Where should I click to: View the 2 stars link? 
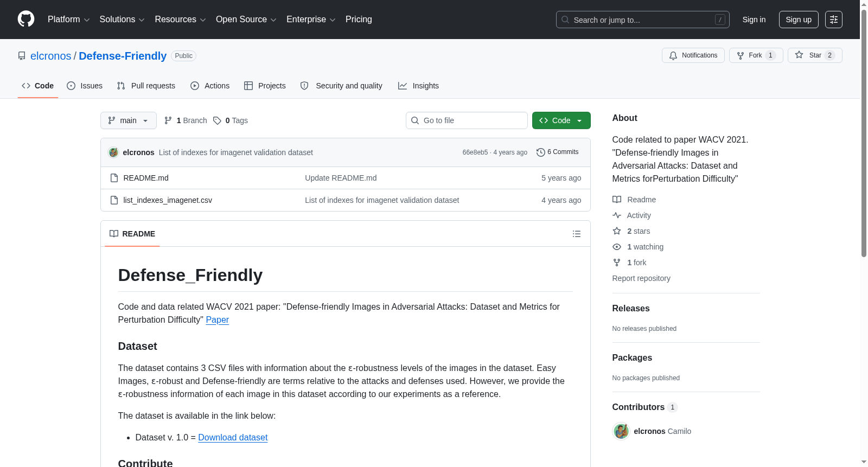point(631,231)
